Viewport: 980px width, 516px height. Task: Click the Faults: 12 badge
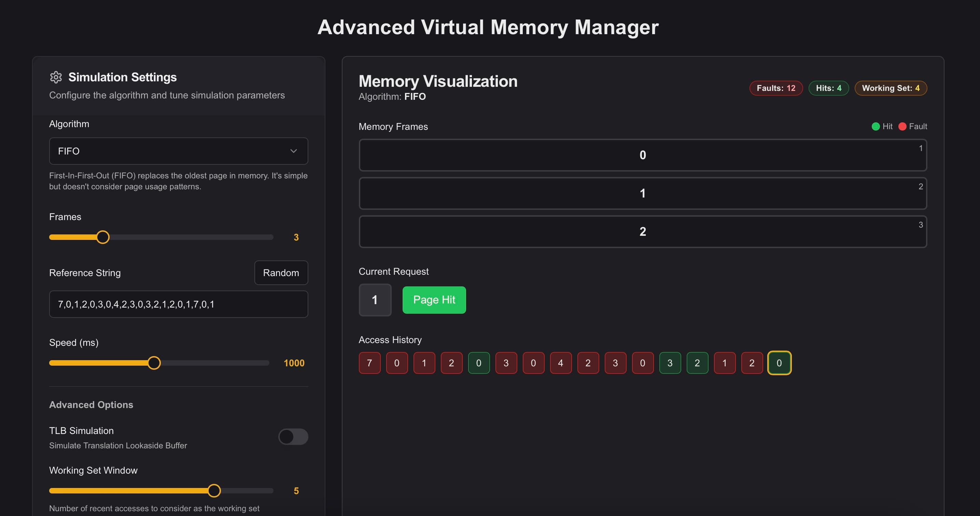pos(776,89)
